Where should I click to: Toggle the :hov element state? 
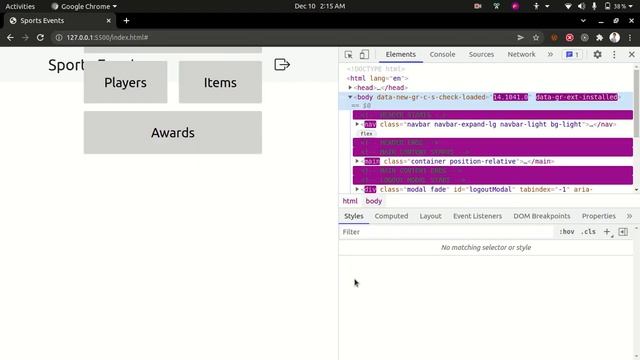(x=567, y=232)
